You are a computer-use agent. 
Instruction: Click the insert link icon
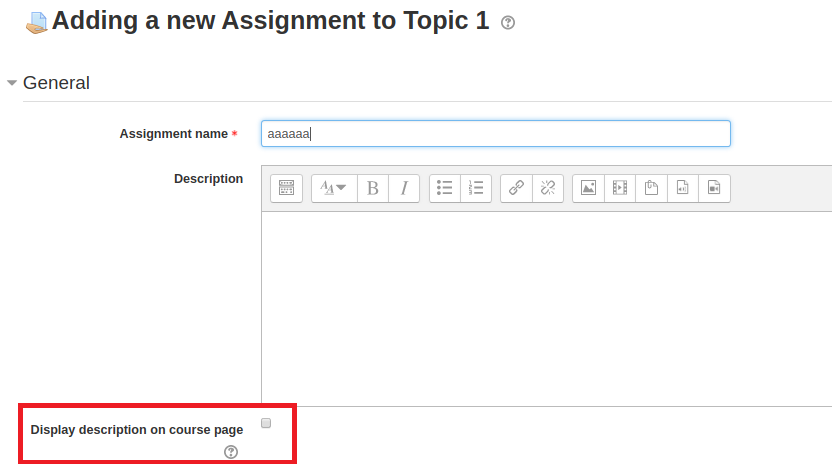coord(516,188)
